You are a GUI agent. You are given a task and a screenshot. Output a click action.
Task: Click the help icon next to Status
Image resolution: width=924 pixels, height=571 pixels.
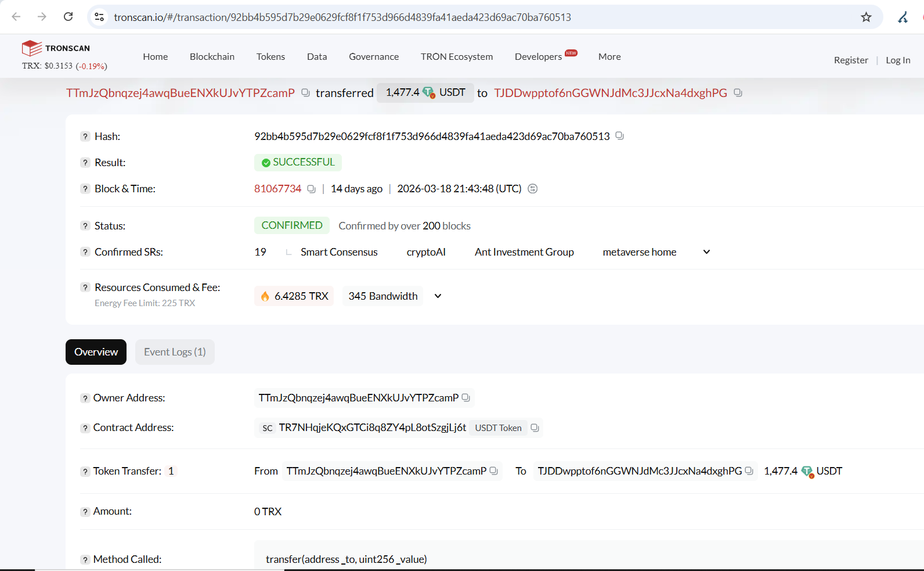[x=85, y=226]
